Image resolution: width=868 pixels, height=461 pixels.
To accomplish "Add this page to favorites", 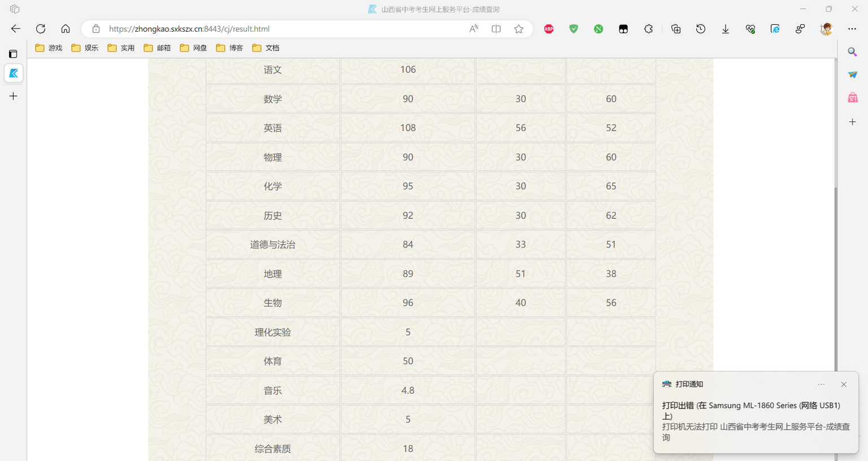I will pyautogui.click(x=518, y=29).
